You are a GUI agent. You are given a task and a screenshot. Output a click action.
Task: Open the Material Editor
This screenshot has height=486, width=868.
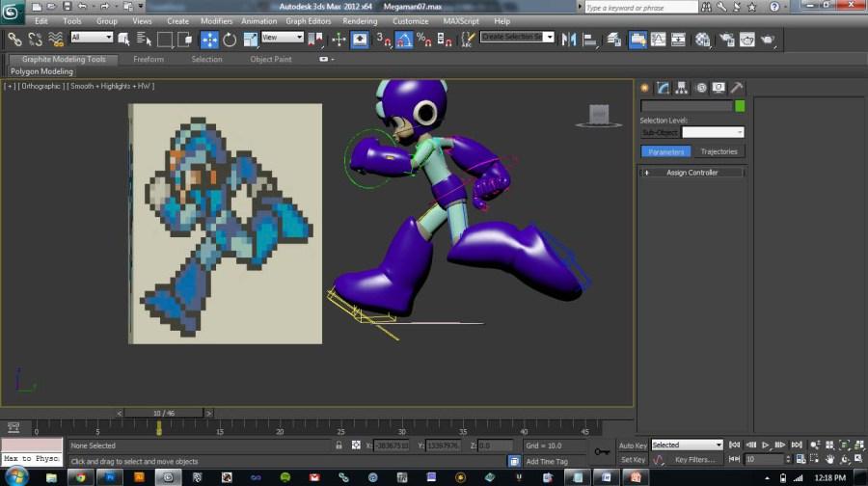(x=703, y=40)
